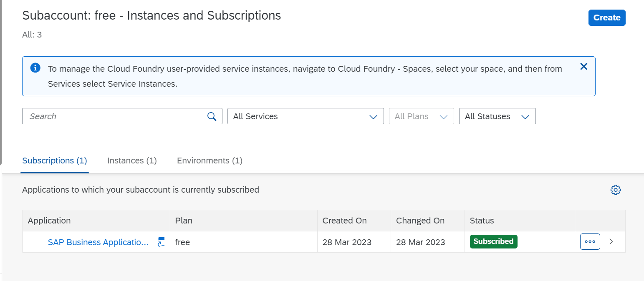Screen dimensions: 644x281
Task: Click the Search input field
Action: [104, 116]
